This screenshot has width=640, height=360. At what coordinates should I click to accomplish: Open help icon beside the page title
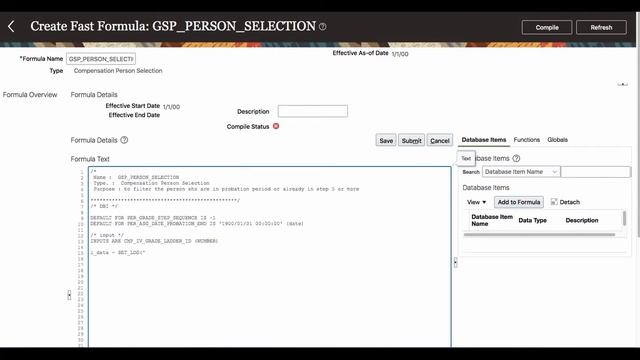pos(322,27)
